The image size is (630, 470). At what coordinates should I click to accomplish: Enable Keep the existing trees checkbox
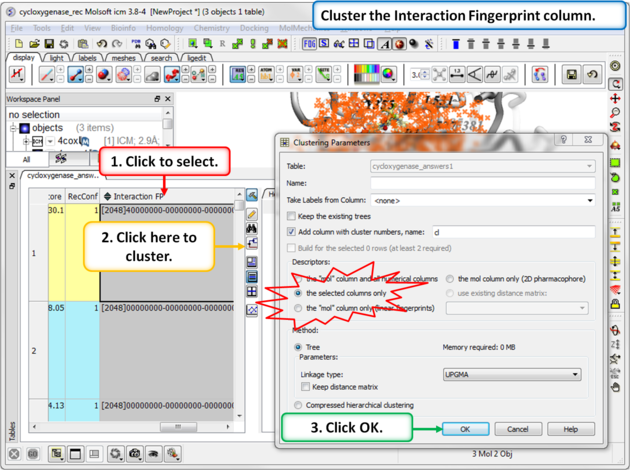point(292,216)
